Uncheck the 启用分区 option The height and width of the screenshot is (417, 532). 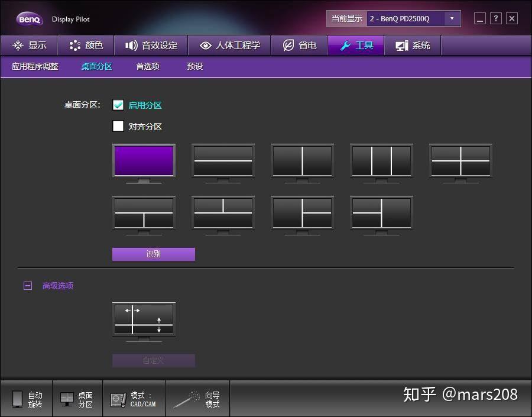pyautogui.click(x=118, y=105)
